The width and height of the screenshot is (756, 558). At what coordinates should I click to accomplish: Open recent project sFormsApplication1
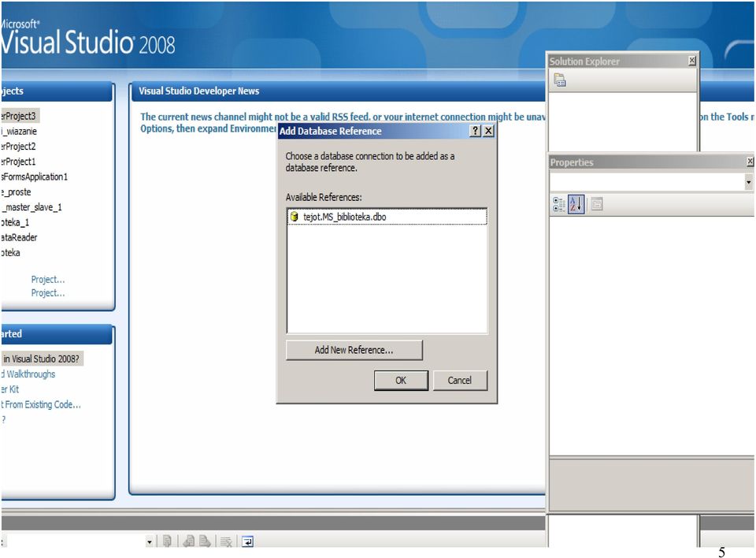tap(34, 177)
